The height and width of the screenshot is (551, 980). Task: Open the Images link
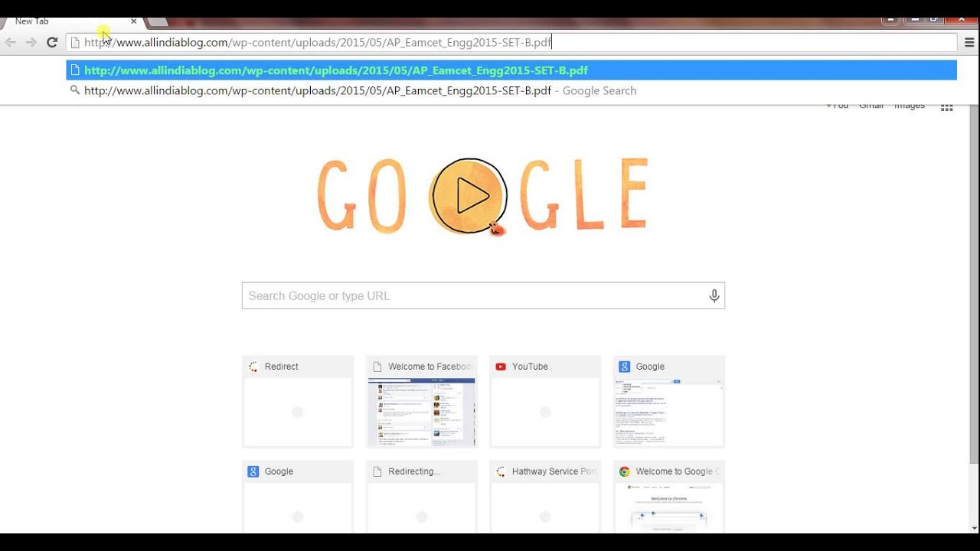[x=910, y=106]
